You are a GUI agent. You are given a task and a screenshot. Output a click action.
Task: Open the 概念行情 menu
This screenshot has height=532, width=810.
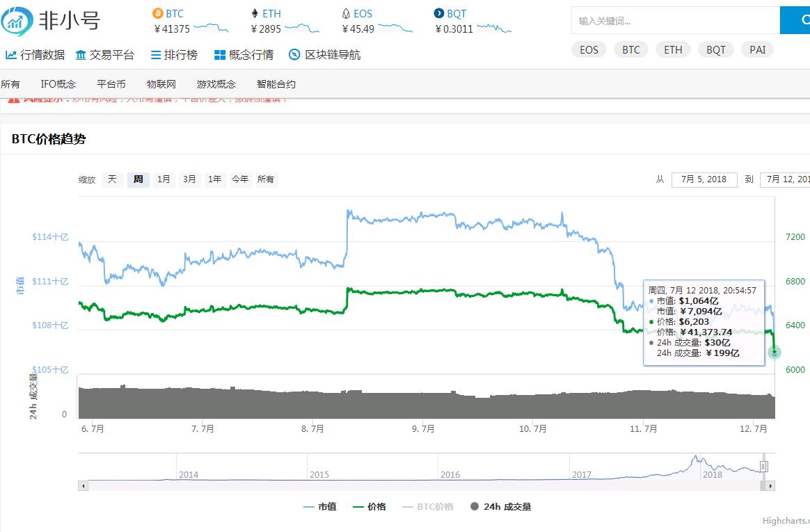click(x=244, y=55)
